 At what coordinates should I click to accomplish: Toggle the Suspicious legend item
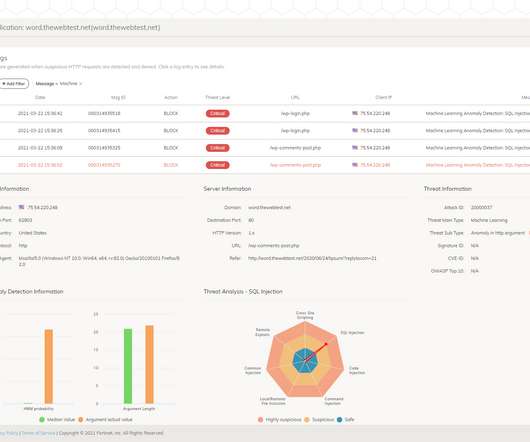[x=319, y=420]
